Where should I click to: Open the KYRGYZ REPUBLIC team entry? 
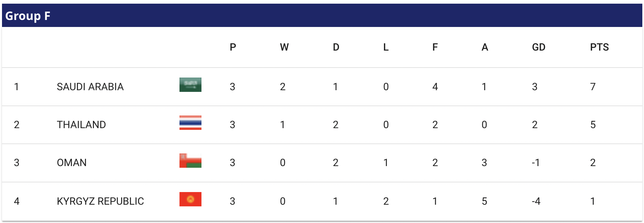100,201
